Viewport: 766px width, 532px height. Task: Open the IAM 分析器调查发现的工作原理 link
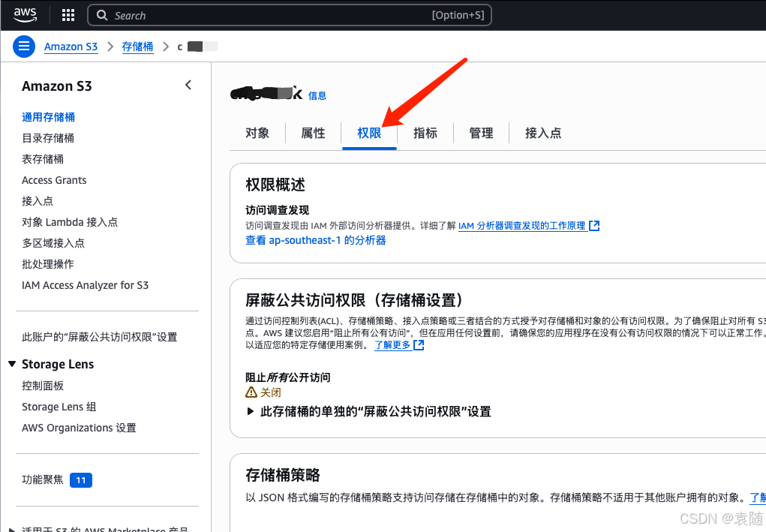pos(521,226)
